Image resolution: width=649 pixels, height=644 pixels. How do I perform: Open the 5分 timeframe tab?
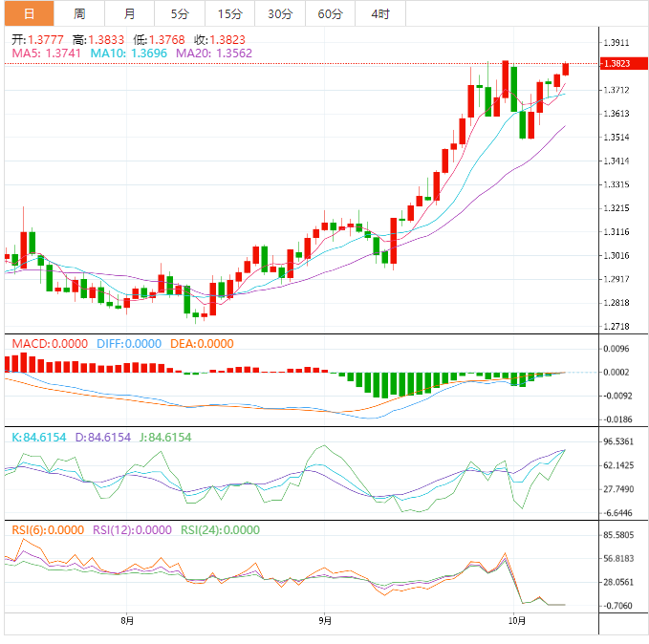(180, 13)
